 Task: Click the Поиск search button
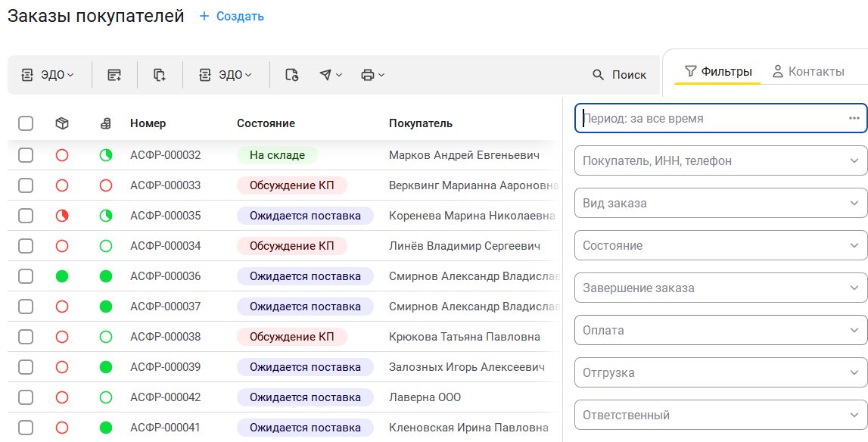click(620, 75)
